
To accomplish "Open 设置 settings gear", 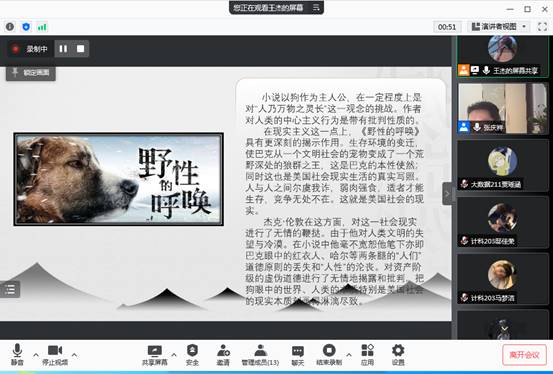I will [x=398, y=355].
